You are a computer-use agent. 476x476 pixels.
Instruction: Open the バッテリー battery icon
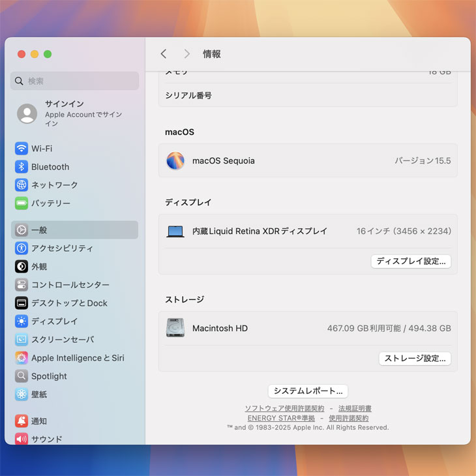(x=22, y=203)
